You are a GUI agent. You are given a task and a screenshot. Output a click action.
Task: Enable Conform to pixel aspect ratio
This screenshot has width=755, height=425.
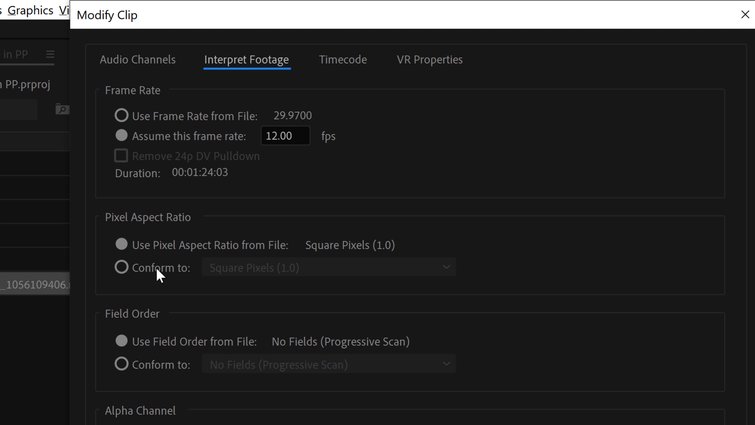click(x=122, y=267)
